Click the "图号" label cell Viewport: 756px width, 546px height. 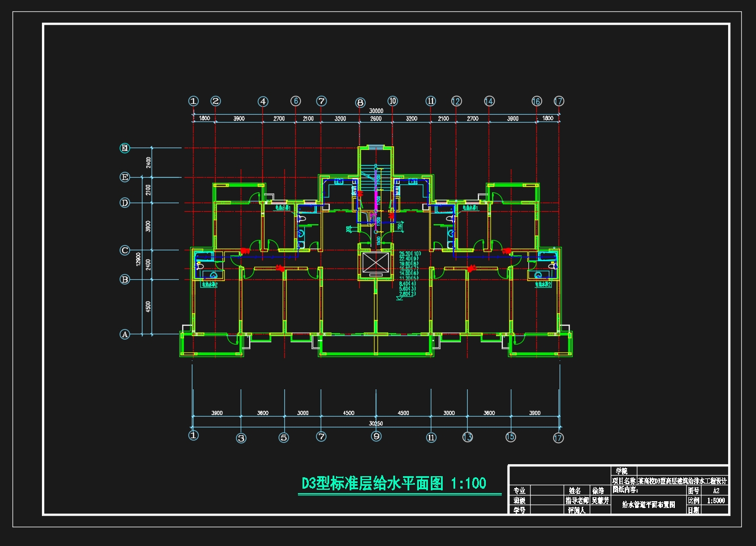[x=694, y=490]
